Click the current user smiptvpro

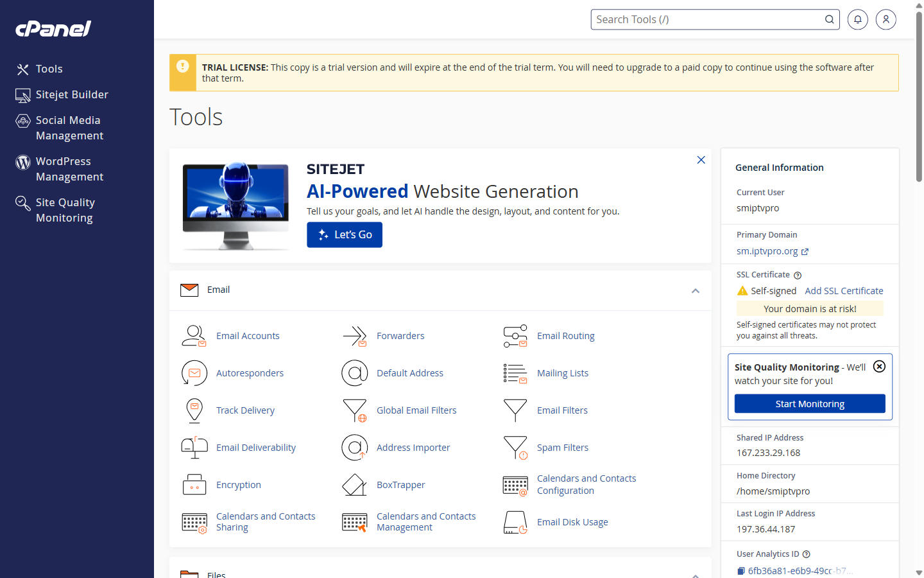(758, 208)
